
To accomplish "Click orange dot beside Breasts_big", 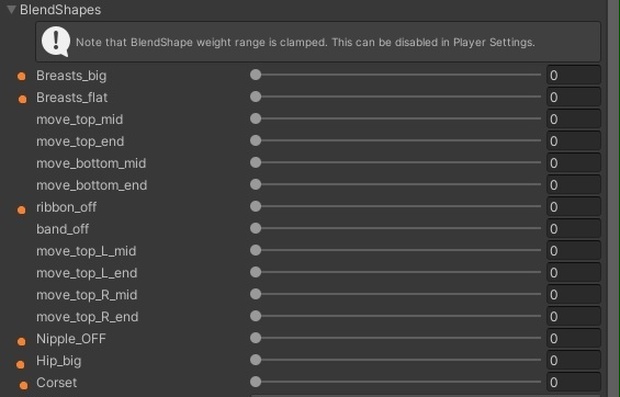I will pyautogui.click(x=22, y=76).
